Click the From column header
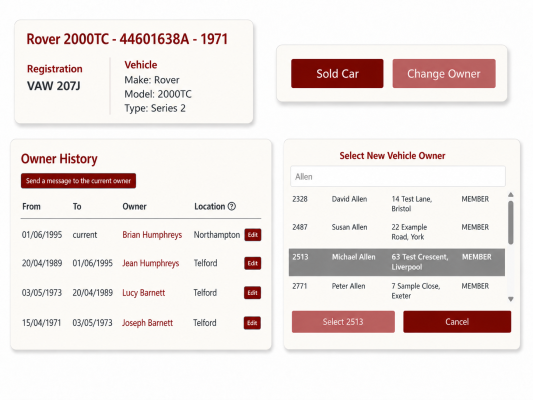The image size is (533, 400). tap(31, 206)
